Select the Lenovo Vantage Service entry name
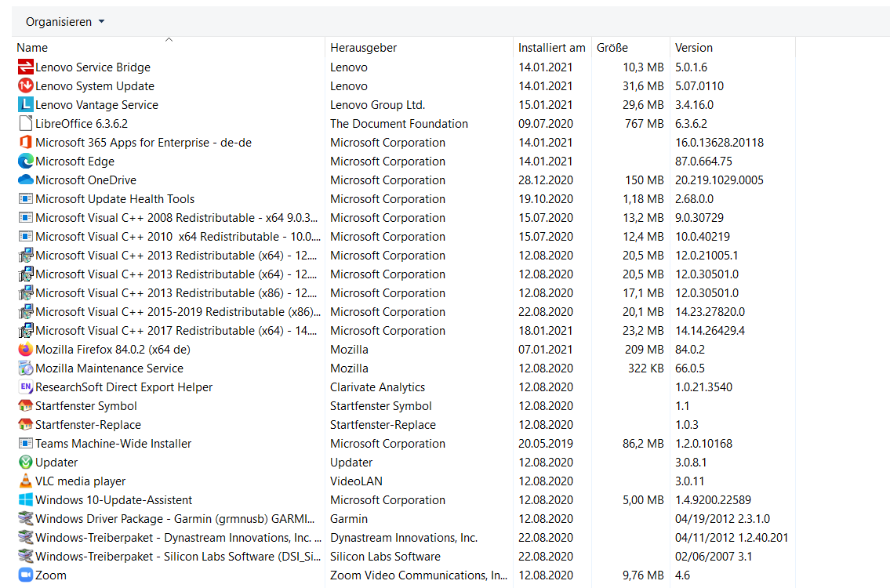Image resolution: width=890 pixels, height=588 pixels. [x=96, y=104]
